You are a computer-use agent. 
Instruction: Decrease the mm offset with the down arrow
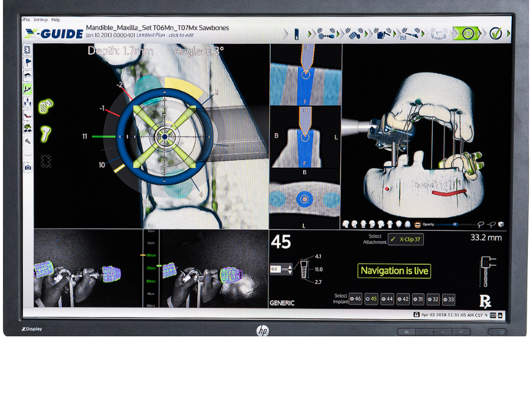click(290, 272)
